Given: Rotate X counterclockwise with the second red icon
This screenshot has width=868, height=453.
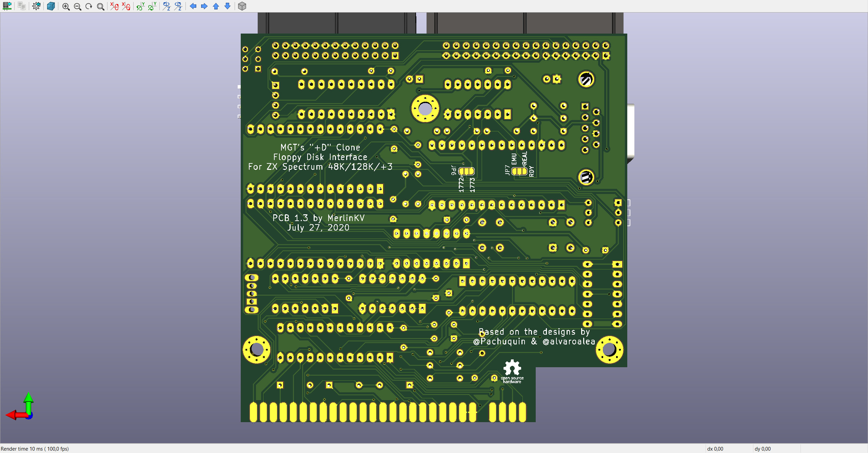Looking at the screenshot, I should click(x=126, y=6).
